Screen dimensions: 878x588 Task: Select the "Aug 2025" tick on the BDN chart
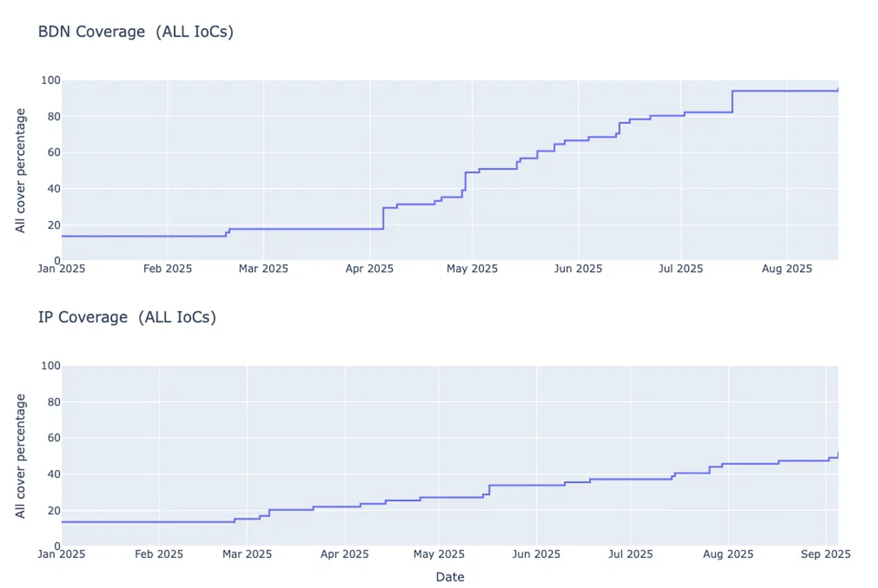(787, 269)
